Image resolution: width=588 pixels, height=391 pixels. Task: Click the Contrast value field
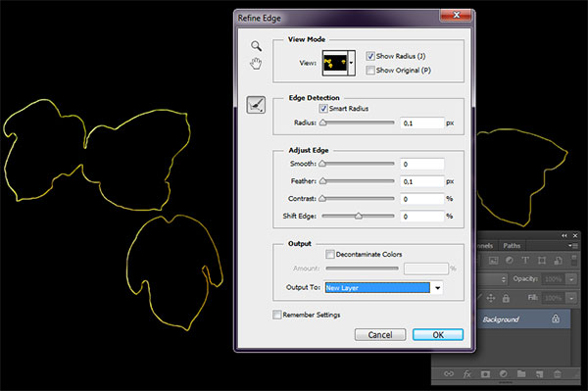421,199
